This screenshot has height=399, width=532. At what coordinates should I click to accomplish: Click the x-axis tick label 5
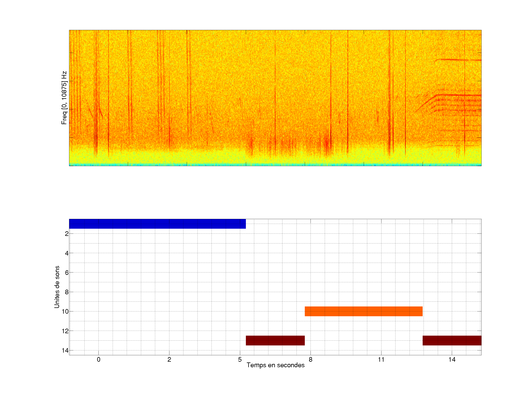240,359
